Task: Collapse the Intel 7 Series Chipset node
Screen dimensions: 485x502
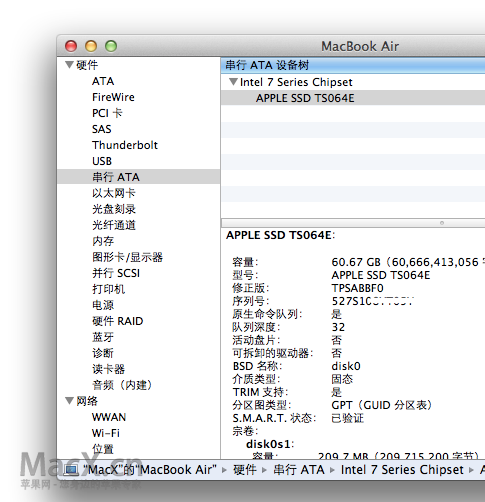Action: (x=233, y=82)
